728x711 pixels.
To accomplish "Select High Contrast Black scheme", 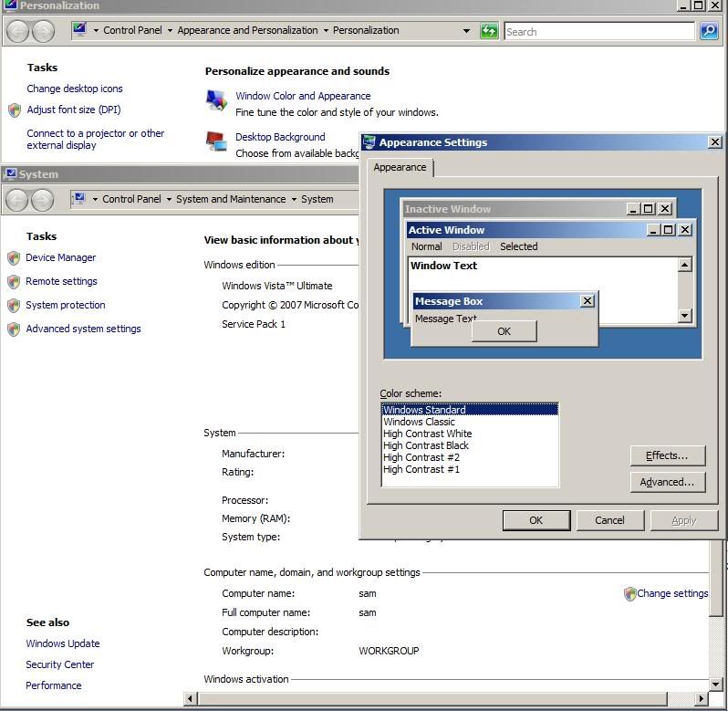I will tap(425, 445).
